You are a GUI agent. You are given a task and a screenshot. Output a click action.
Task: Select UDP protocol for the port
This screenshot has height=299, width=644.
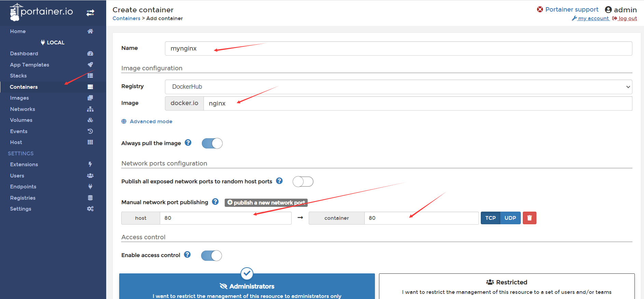coord(510,218)
